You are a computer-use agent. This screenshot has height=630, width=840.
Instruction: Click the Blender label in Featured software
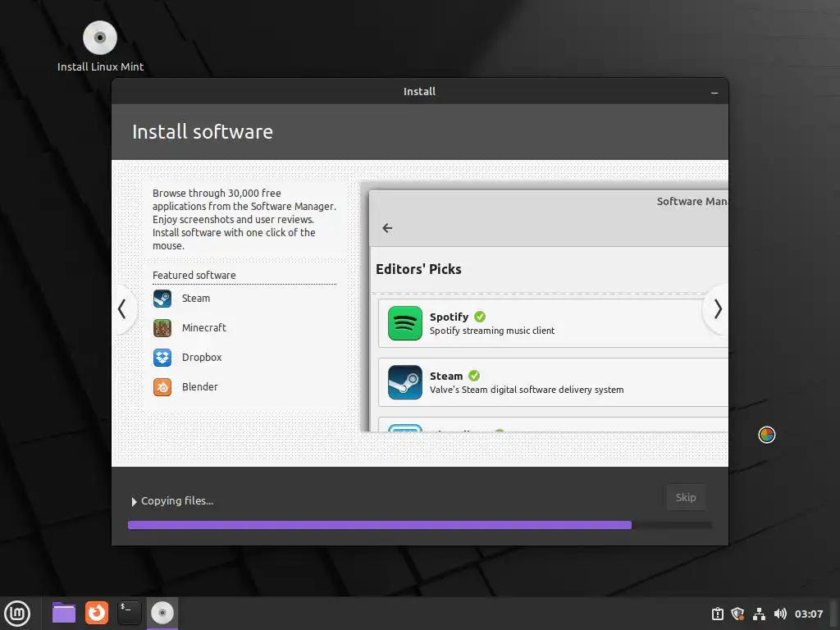(200, 387)
